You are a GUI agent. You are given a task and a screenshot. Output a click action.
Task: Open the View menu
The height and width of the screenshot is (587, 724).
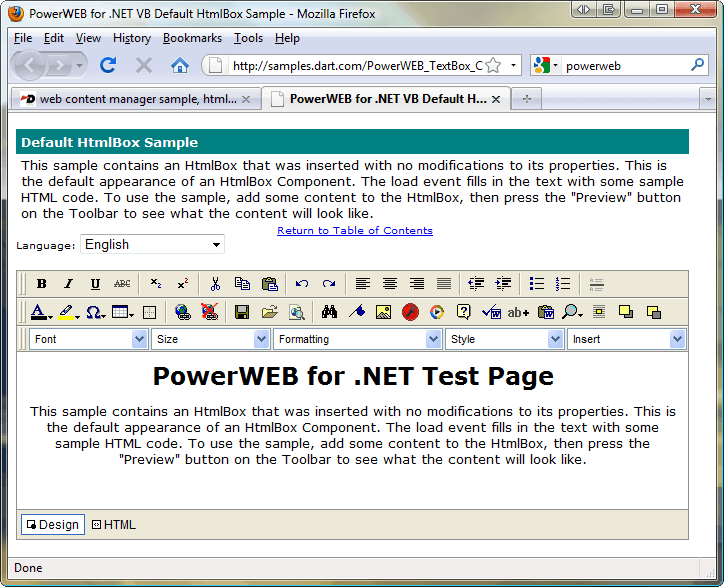[88, 38]
